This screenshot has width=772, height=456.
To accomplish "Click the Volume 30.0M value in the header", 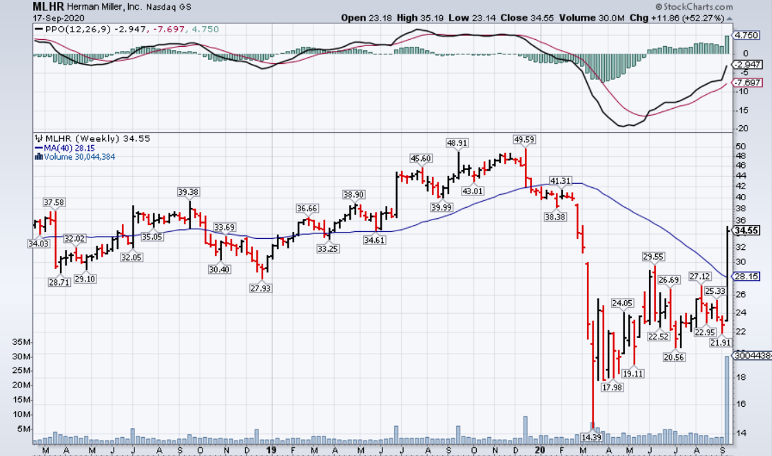I will tap(591, 18).
